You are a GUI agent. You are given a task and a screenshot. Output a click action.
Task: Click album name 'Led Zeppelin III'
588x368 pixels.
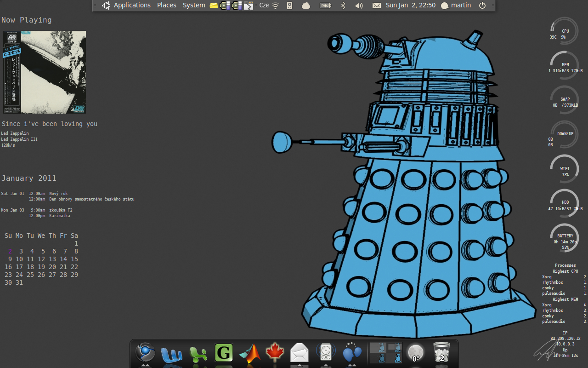[x=19, y=139]
